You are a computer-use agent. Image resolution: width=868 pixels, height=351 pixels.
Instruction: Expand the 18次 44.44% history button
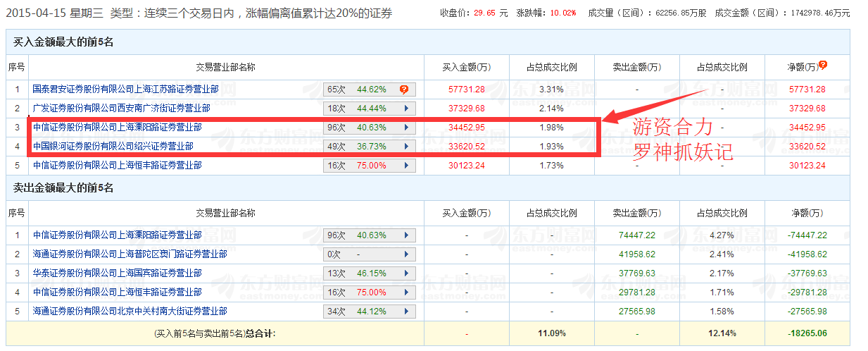pos(369,109)
